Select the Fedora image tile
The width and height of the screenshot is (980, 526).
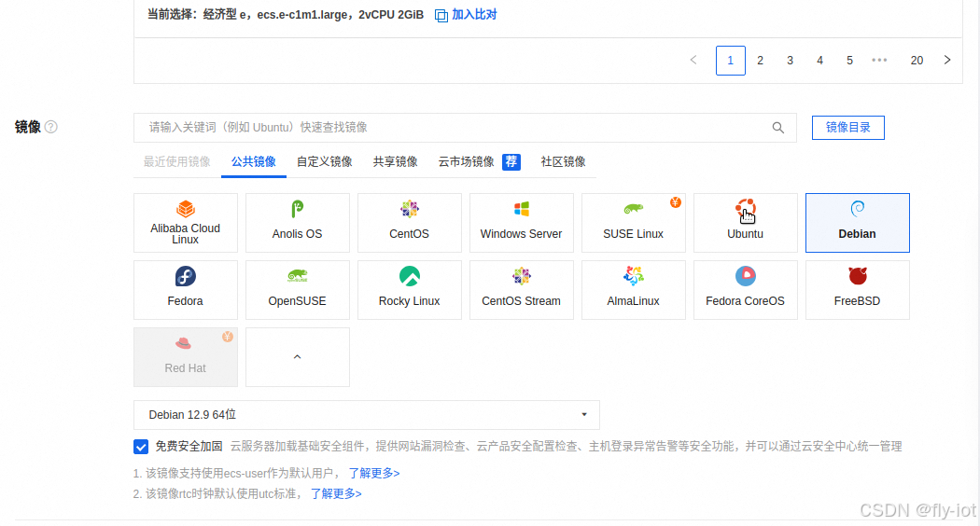(x=186, y=290)
